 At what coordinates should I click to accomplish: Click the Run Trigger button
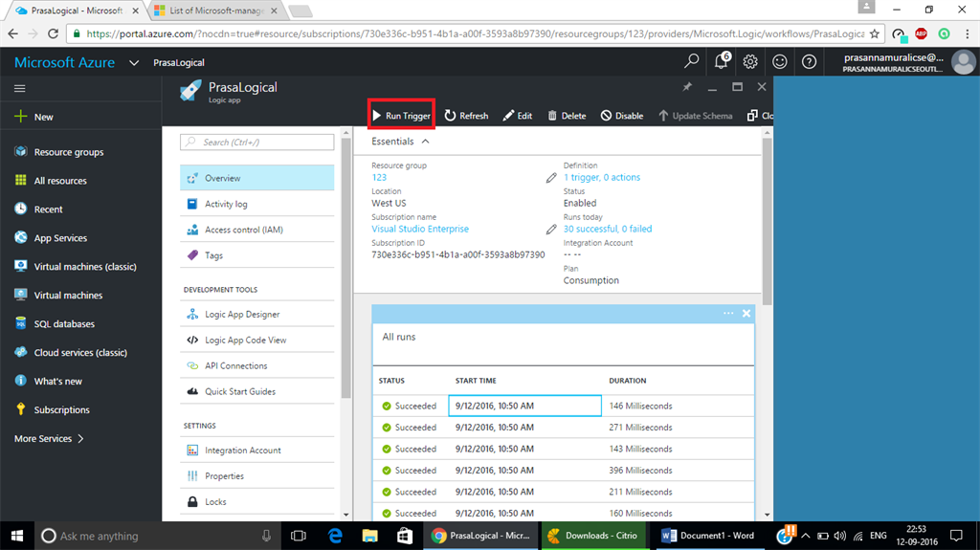[401, 116]
